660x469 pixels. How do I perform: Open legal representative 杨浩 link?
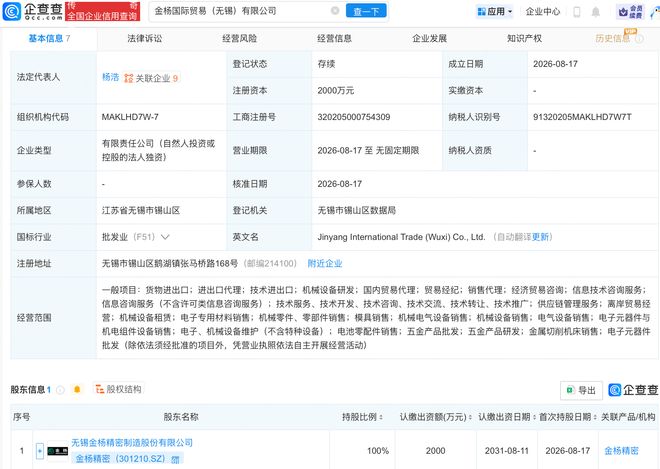point(110,77)
